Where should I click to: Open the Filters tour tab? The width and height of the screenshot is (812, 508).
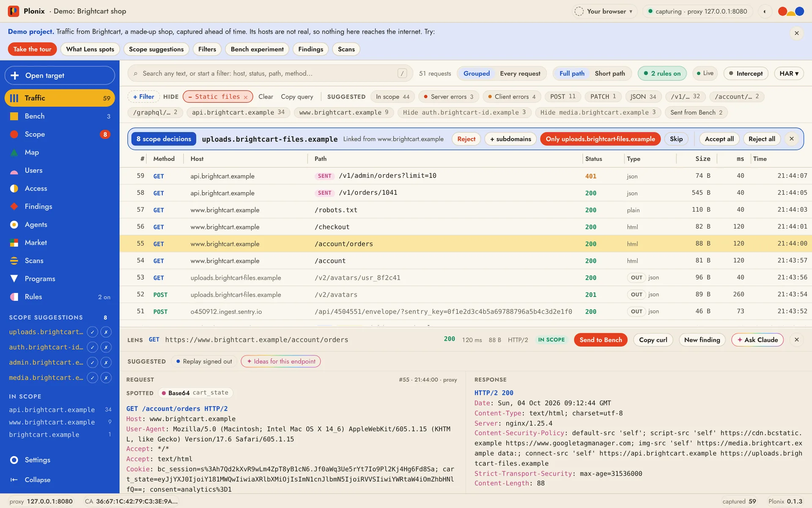[207, 49]
